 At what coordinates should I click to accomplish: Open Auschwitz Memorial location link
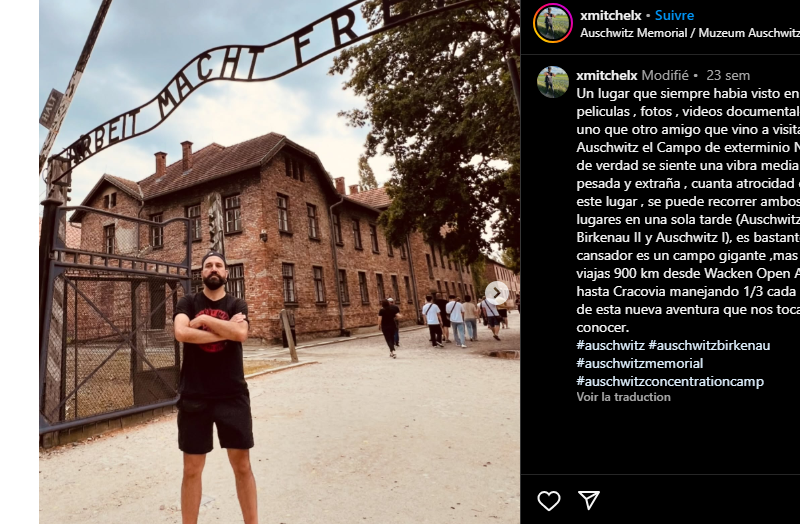coord(690,33)
